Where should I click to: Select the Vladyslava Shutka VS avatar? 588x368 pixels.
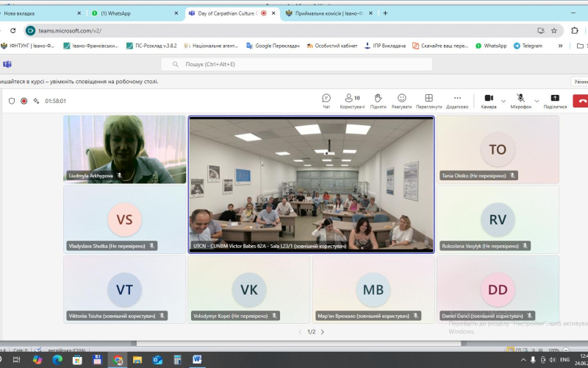click(x=124, y=219)
